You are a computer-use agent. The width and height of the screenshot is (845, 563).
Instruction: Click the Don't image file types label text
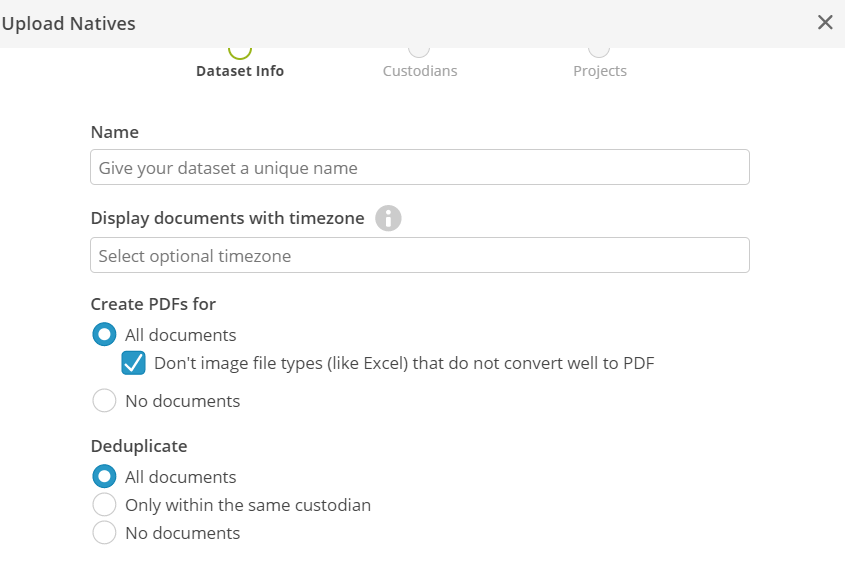(404, 363)
